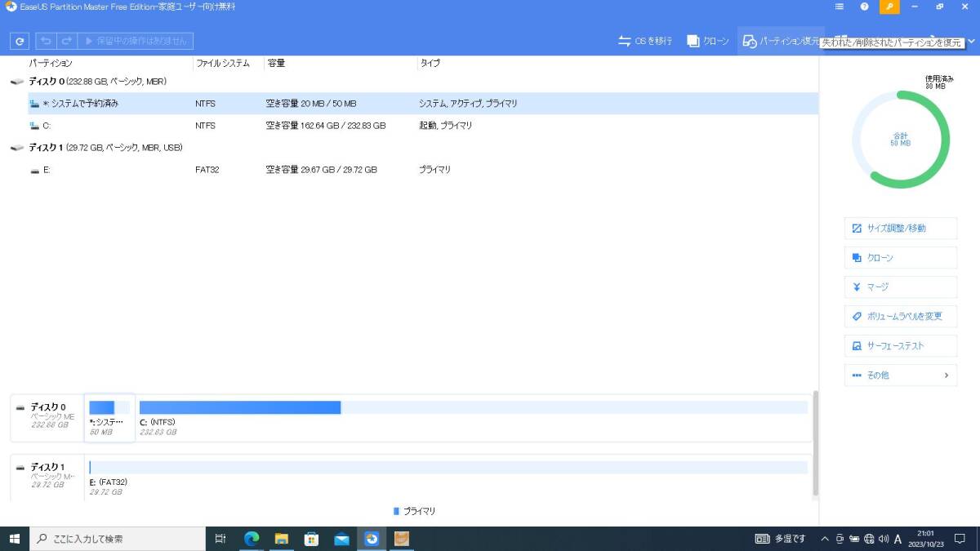Click the disk usage donut chart
Image resolution: width=980 pixels, height=551 pixels.
coord(901,140)
